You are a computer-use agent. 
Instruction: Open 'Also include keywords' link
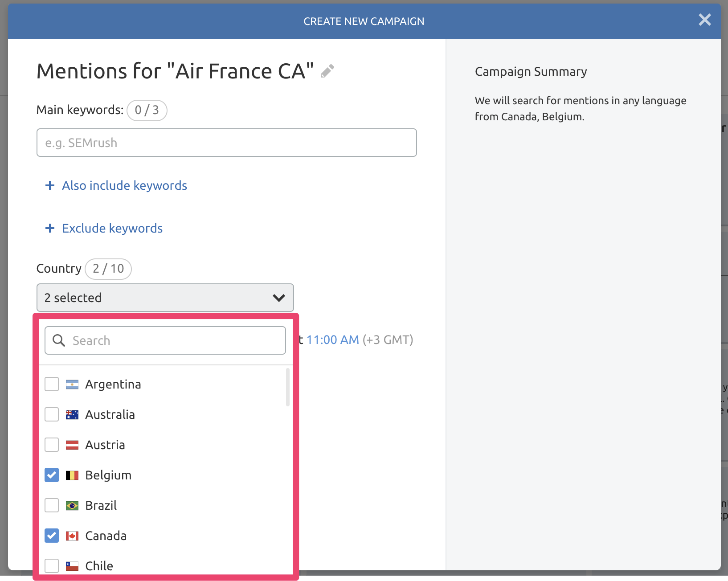click(124, 185)
